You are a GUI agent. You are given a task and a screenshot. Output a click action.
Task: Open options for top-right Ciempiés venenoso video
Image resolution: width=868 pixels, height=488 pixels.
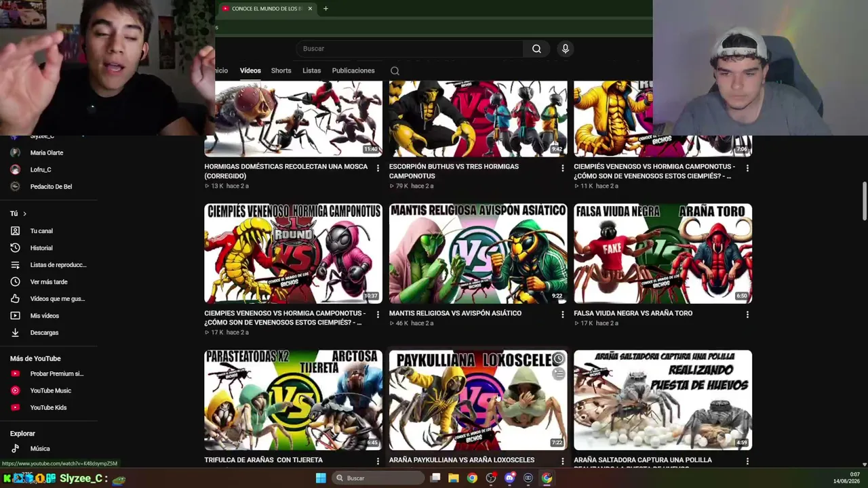tap(747, 168)
